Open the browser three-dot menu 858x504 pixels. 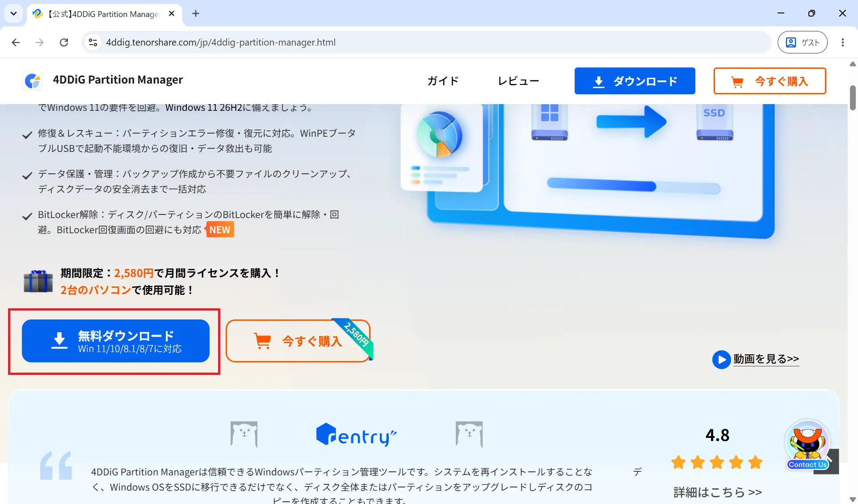(x=843, y=42)
